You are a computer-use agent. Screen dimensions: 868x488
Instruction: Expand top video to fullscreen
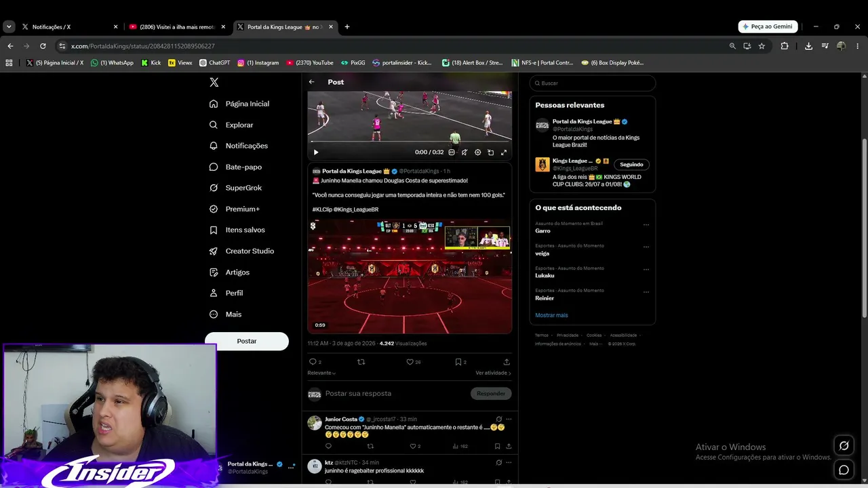coord(504,152)
